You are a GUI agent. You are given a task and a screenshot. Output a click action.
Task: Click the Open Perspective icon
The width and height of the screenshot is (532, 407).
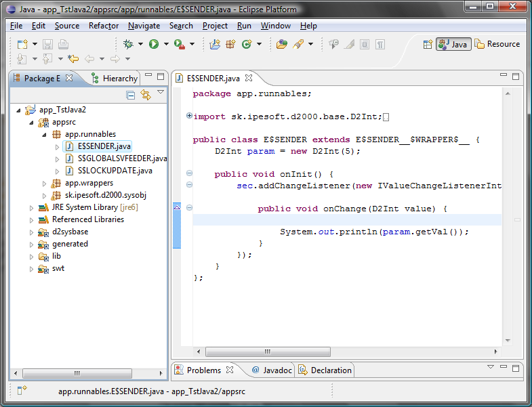click(428, 44)
